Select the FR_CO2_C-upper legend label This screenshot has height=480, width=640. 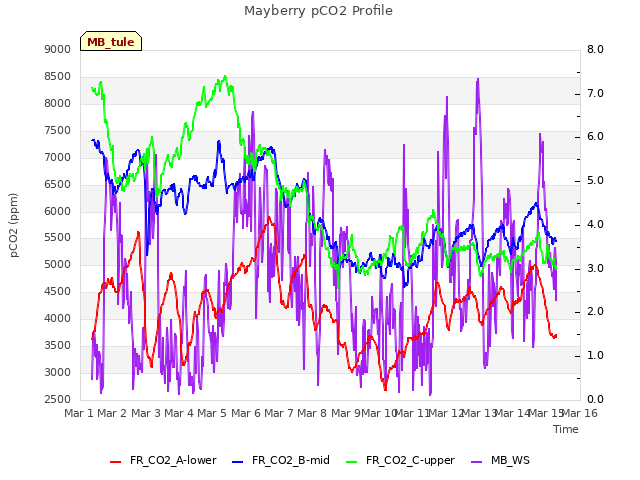410,460
